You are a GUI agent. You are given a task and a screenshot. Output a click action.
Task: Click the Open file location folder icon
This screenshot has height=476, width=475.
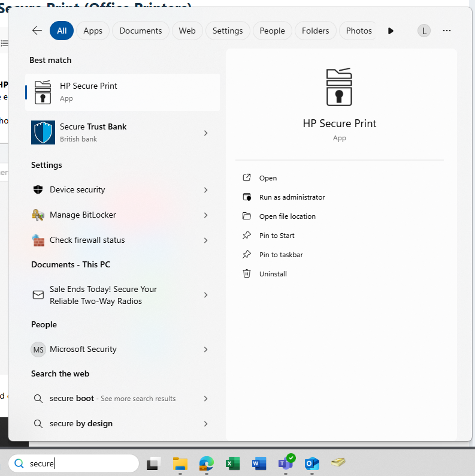coord(247,216)
